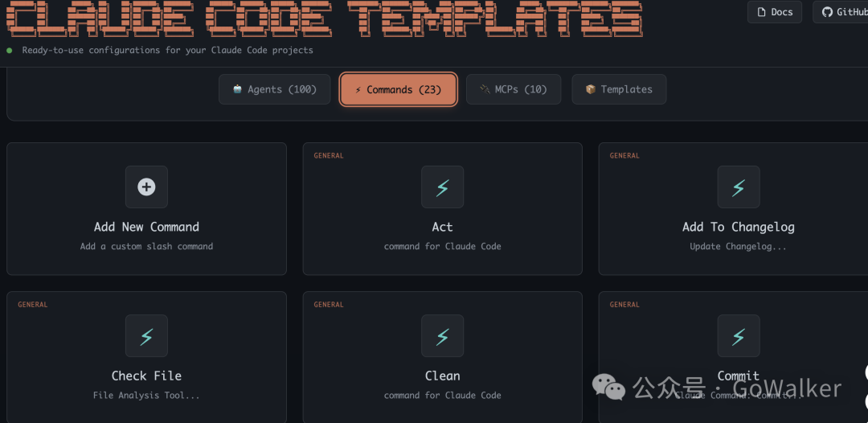Click the GENERAL tag on Clean card
The width and height of the screenshot is (868, 423).
329,305
